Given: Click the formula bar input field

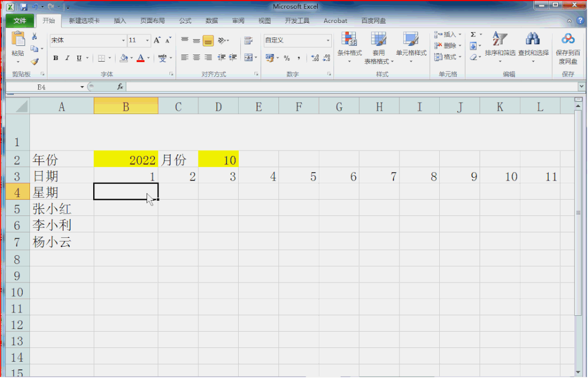Looking at the screenshot, I should coord(351,87).
